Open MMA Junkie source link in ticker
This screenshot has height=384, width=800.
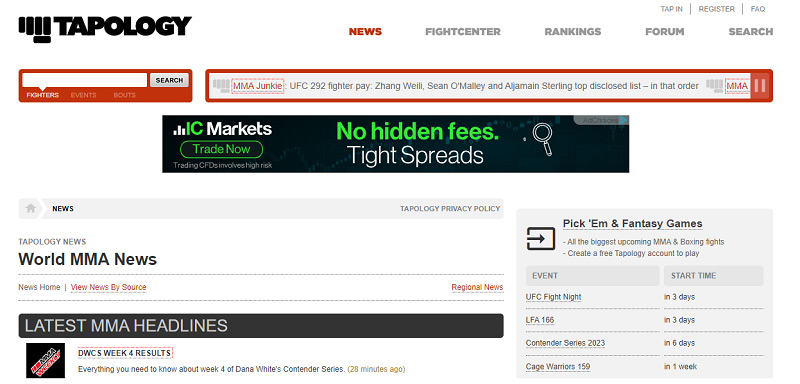(258, 86)
